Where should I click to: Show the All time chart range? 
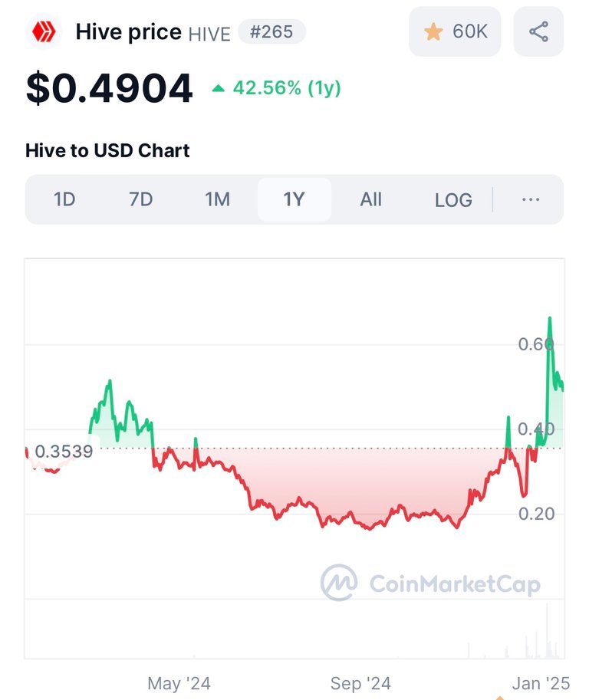point(370,199)
